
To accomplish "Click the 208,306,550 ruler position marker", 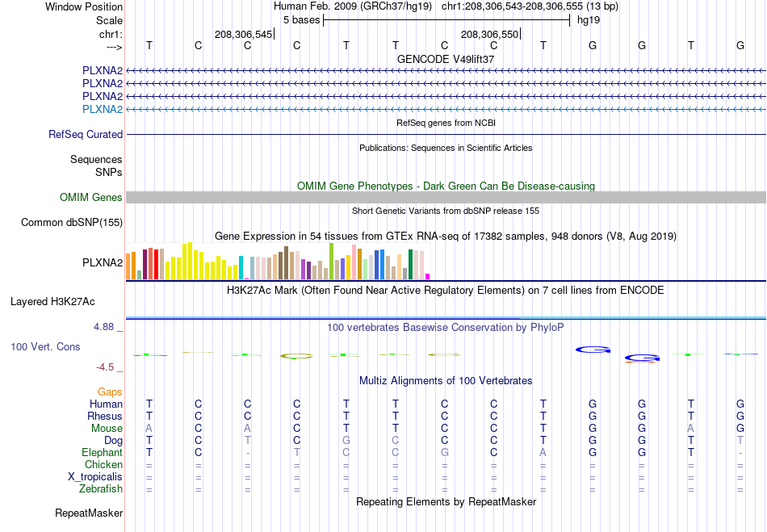I will (490, 34).
